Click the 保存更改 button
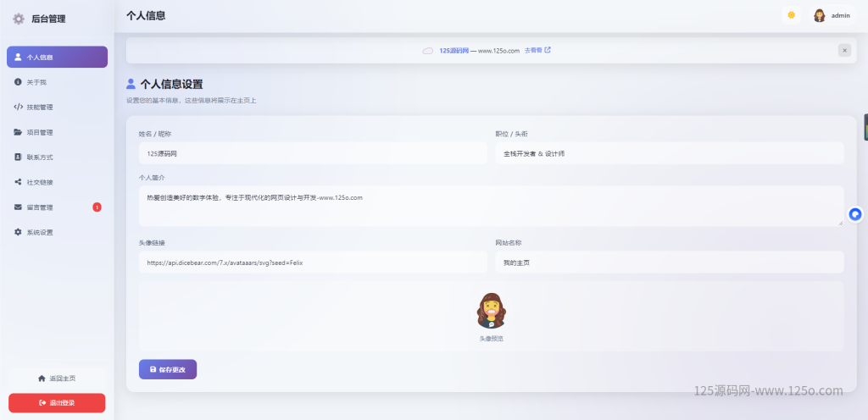 tap(168, 369)
